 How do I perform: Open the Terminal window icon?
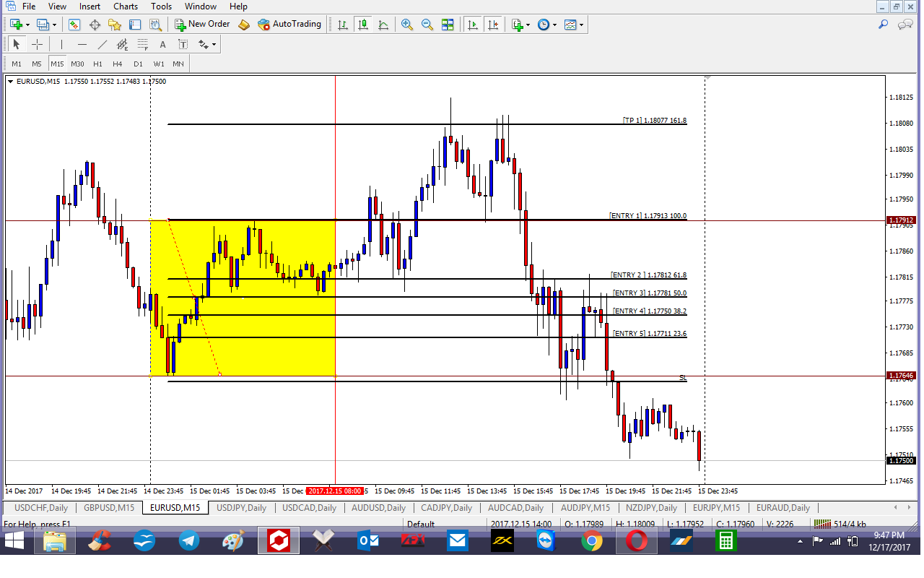tap(135, 25)
